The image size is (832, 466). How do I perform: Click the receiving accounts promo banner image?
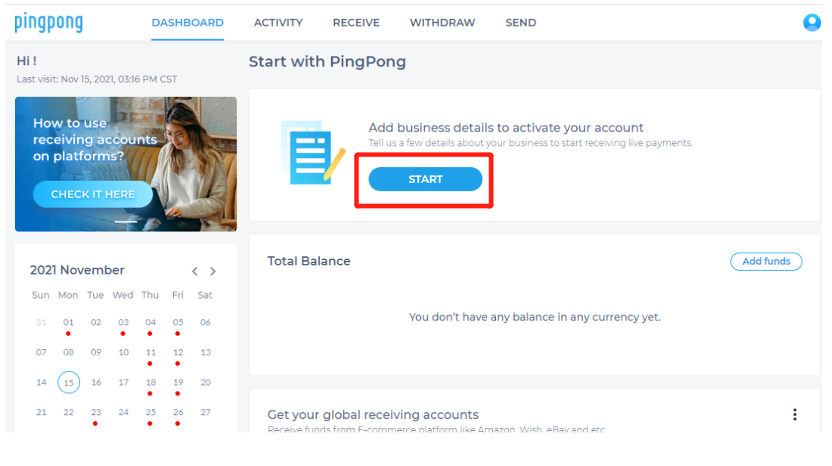click(x=180, y=150)
